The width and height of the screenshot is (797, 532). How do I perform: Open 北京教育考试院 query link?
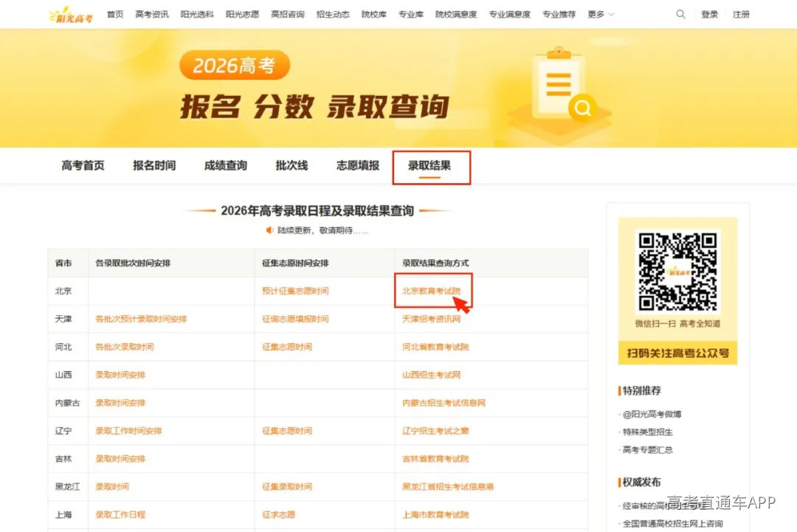[x=431, y=291]
